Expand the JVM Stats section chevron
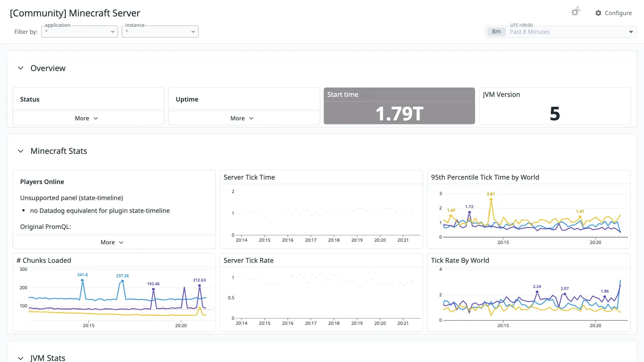Screen dimensions: 644x362 (20, 358)
